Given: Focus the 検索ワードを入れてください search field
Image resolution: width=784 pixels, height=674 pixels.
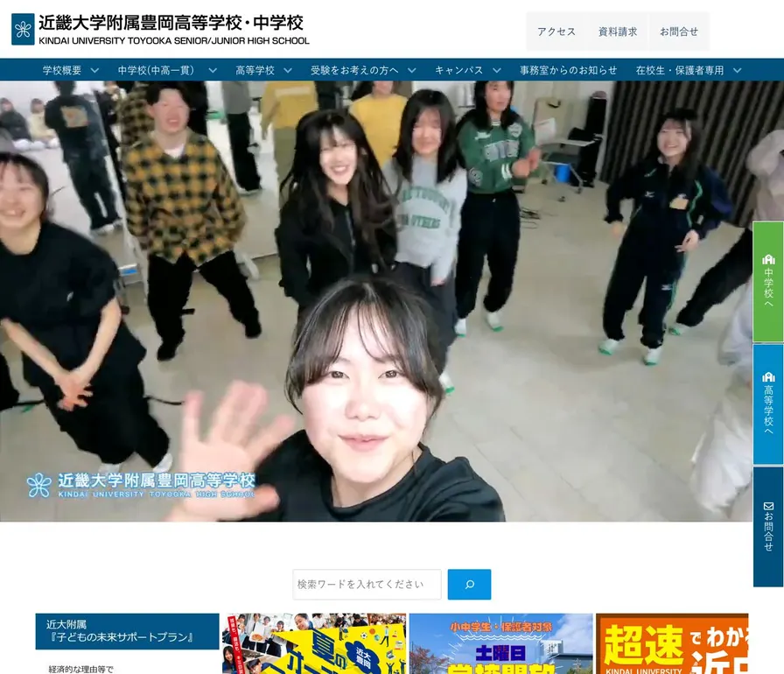Looking at the screenshot, I should coord(367,584).
